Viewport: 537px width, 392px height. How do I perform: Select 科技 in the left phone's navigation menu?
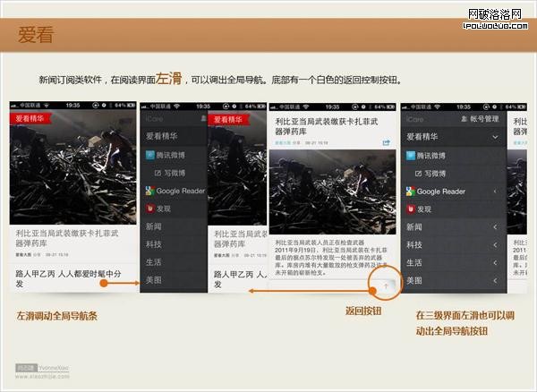(155, 245)
